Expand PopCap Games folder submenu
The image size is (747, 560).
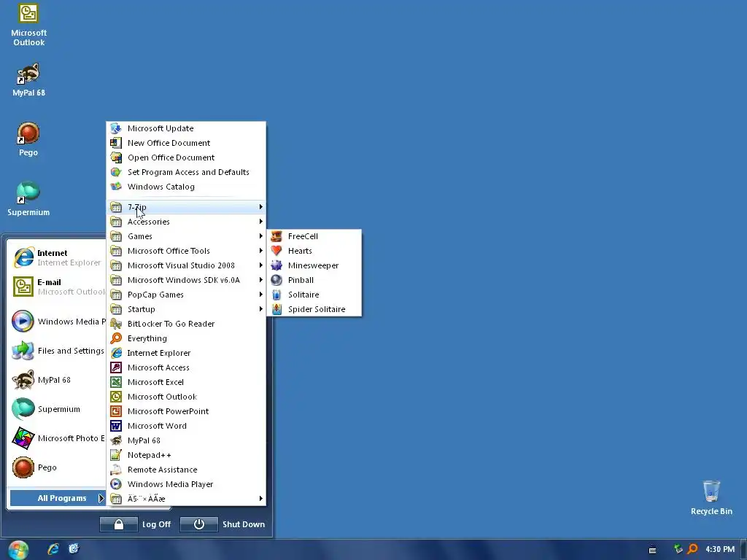pyautogui.click(x=186, y=295)
